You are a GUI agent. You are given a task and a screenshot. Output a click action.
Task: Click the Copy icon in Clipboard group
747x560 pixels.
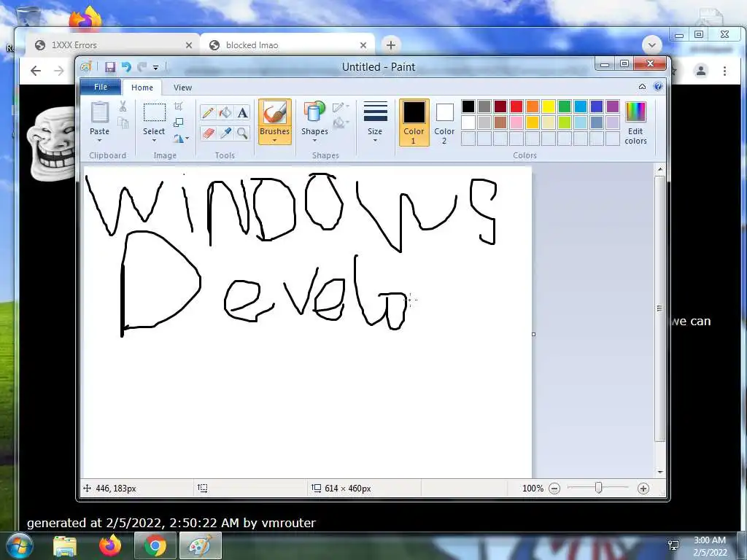point(123,122)
